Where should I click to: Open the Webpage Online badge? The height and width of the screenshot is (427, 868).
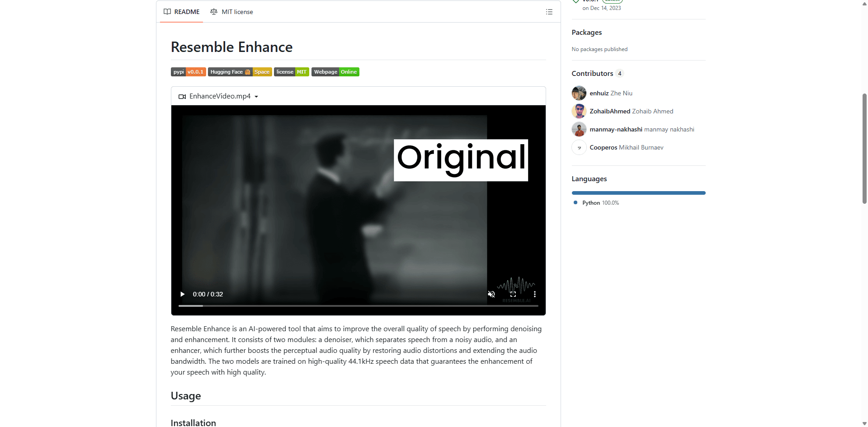pos(335,72)
